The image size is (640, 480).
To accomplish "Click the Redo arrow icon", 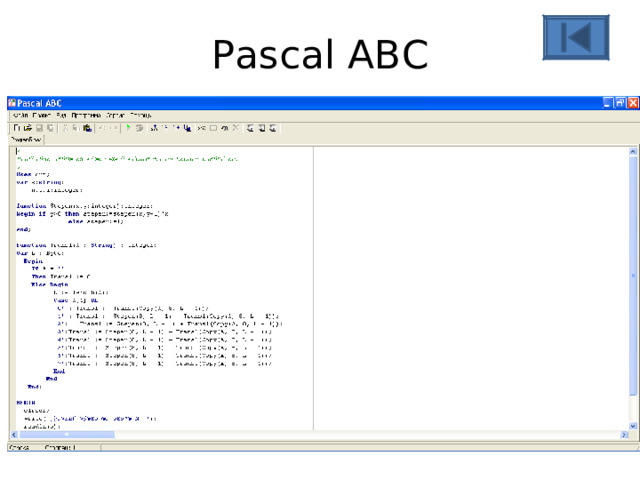I will (113, 128).
